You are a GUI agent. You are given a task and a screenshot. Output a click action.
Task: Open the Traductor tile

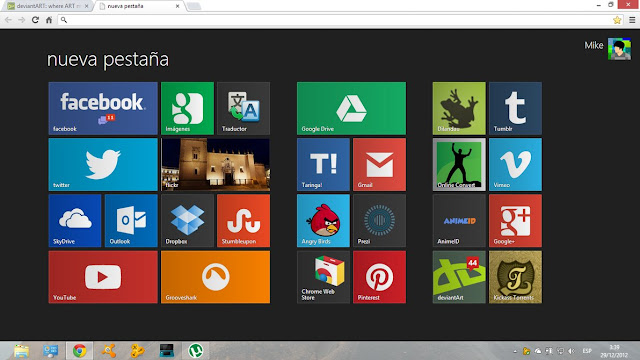click(244, 108)
